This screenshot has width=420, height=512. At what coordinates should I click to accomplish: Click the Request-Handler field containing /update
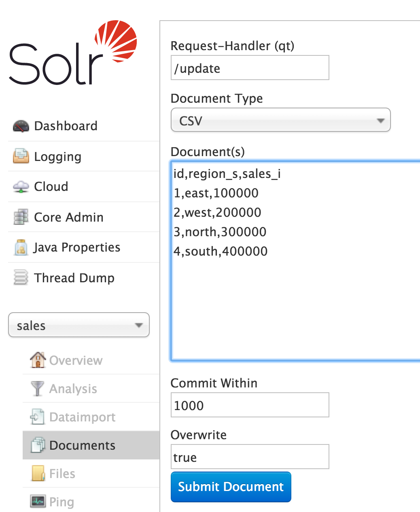[x=250, y=68]
